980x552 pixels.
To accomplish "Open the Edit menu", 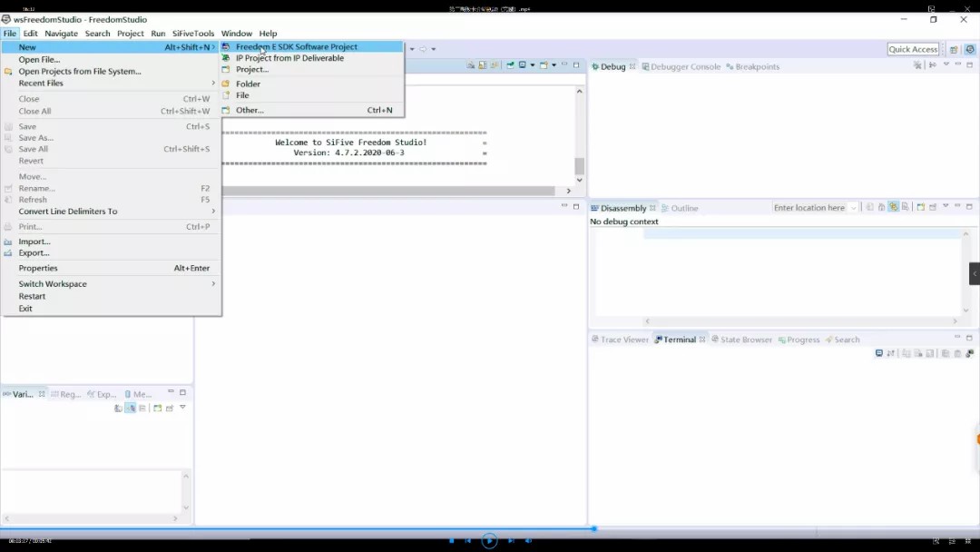I will click(x=30, y=34).
